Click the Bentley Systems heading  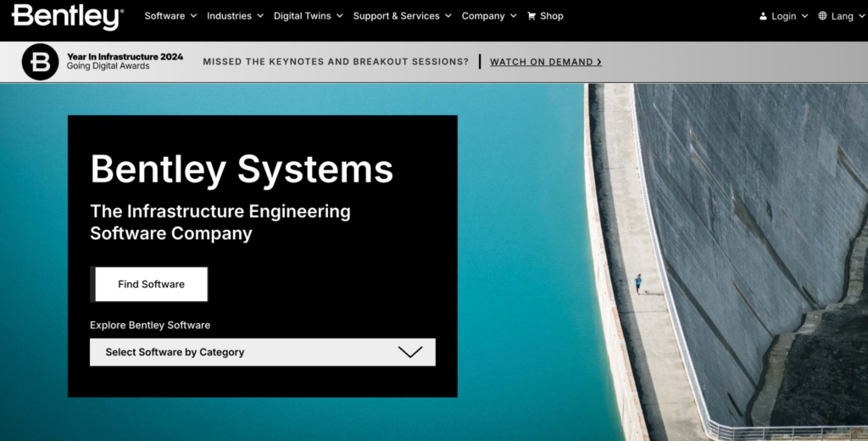242,170
